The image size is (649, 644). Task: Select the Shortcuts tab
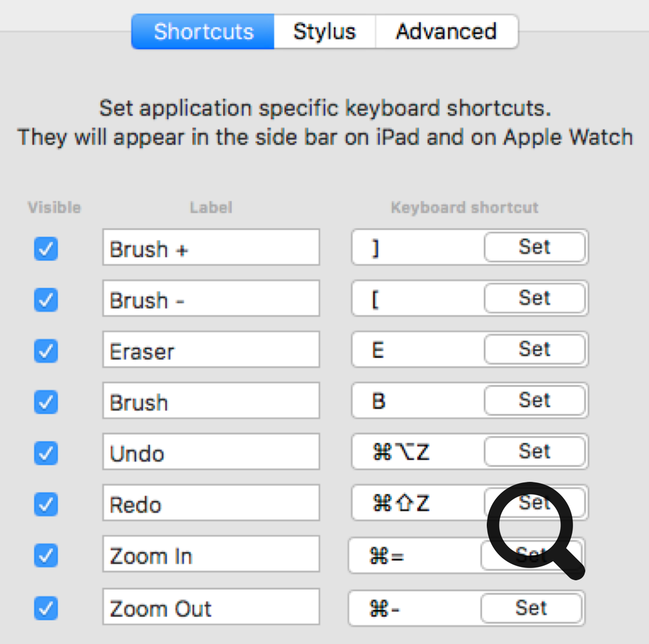tap(203, 31)
